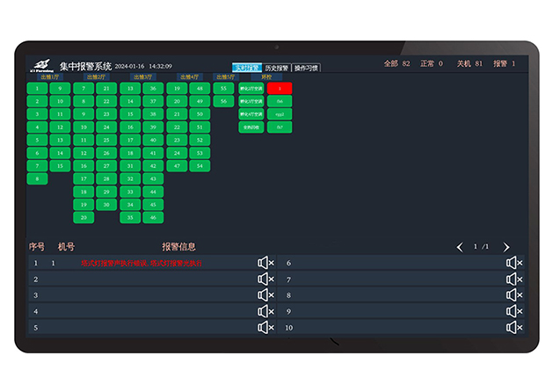Select green machine button 30

[x=106, y=205]
